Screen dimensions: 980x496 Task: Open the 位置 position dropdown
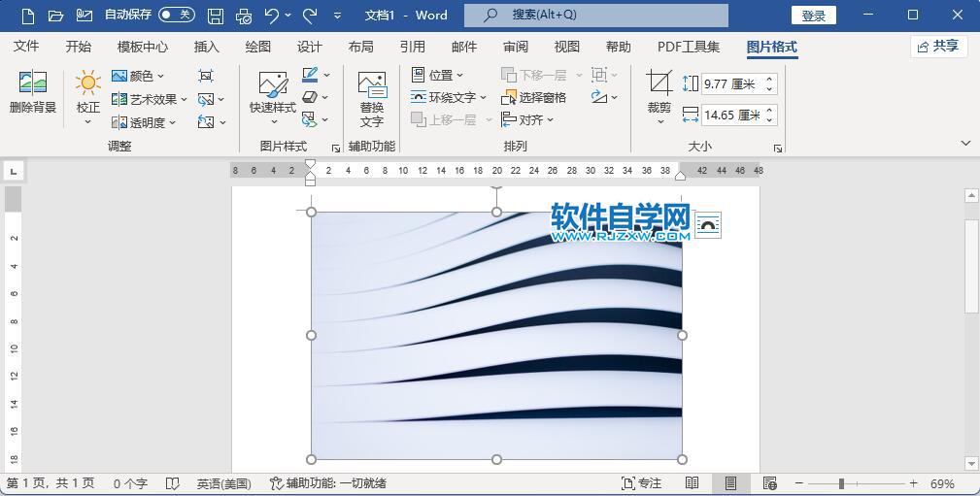[437, 75]
